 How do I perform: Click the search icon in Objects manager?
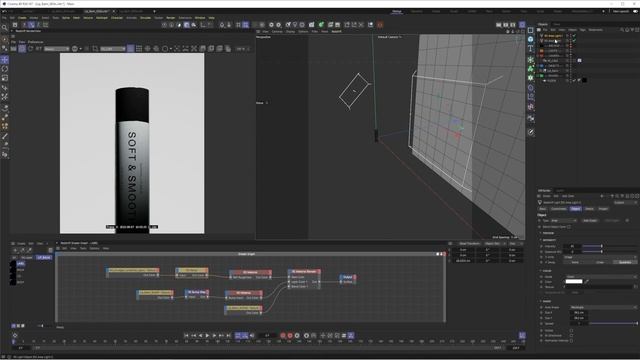(x=622, y=30)
